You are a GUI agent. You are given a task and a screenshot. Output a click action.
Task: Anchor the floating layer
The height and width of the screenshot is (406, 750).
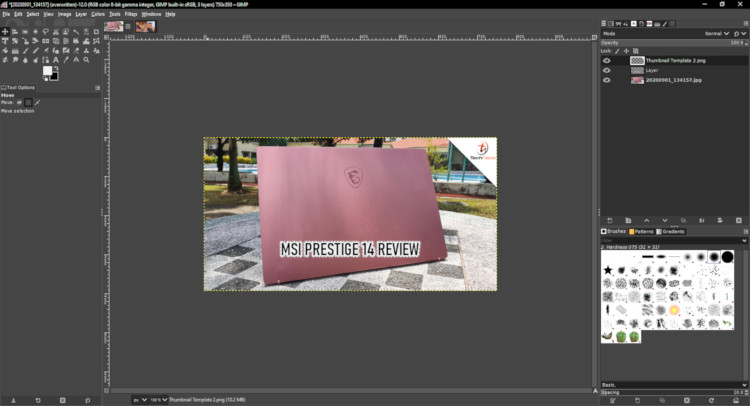(x=702, y=220)
